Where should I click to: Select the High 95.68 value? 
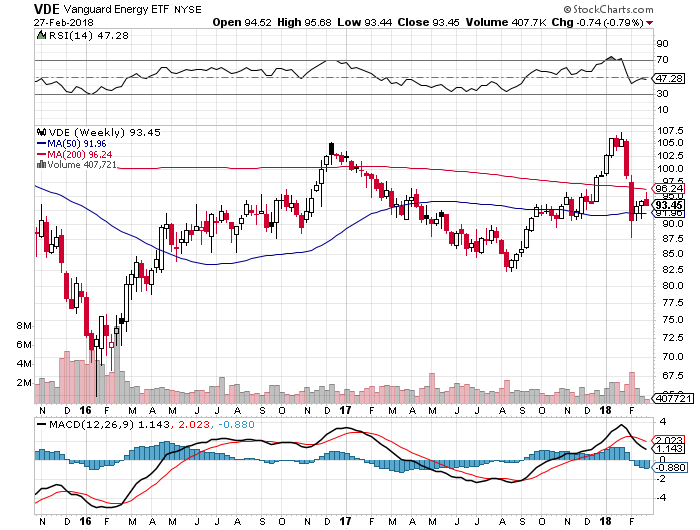(x=304, y=22)
